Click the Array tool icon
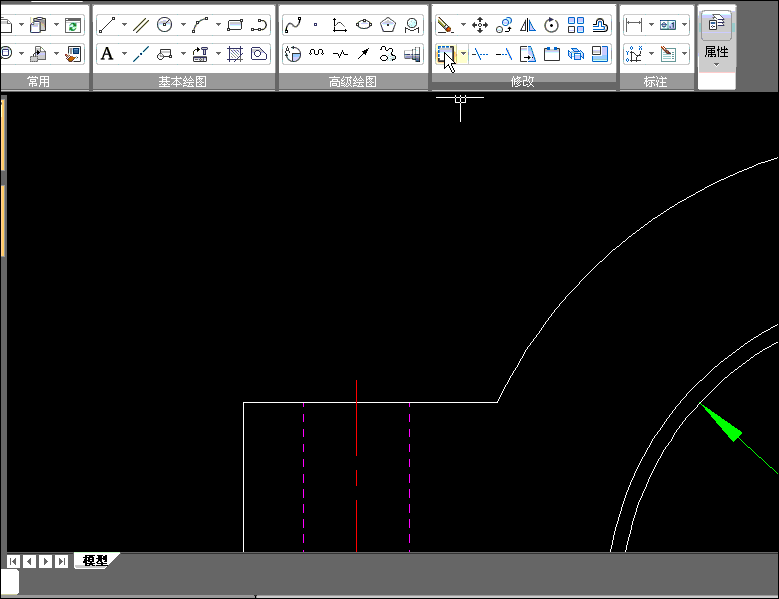 pos(576,25)
